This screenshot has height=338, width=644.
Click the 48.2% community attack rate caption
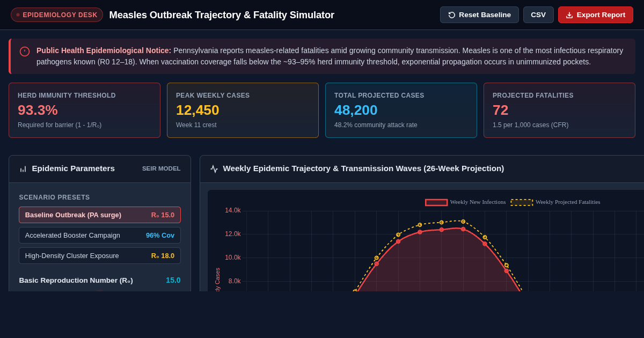[x=376, y=125]
